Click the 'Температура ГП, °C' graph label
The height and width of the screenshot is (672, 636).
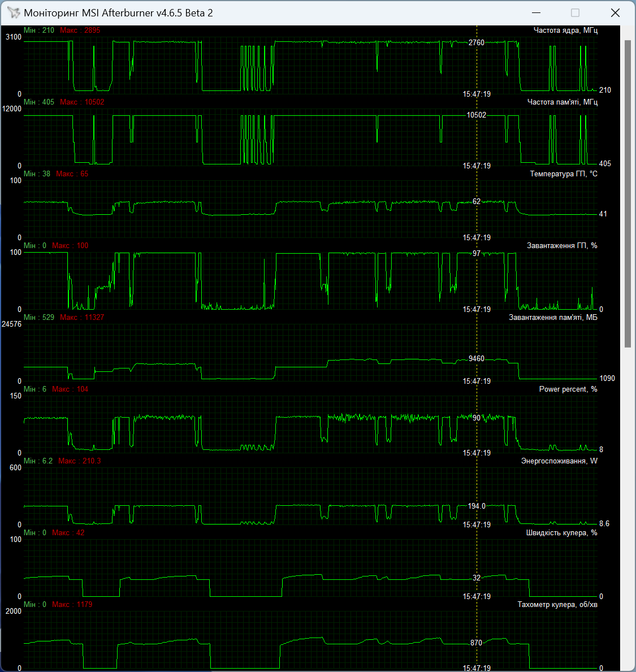(x=564, y=174)
